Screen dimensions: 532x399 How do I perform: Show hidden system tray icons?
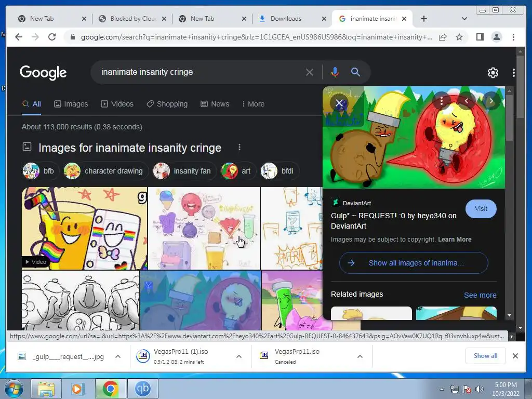(x=442, y=389)
